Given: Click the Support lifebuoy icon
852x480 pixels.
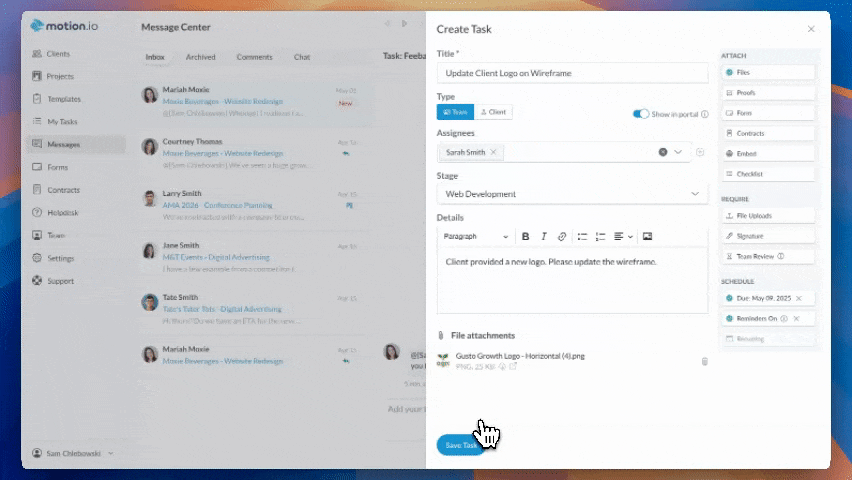Looking at the screenshot, I should tap(37, 280).
